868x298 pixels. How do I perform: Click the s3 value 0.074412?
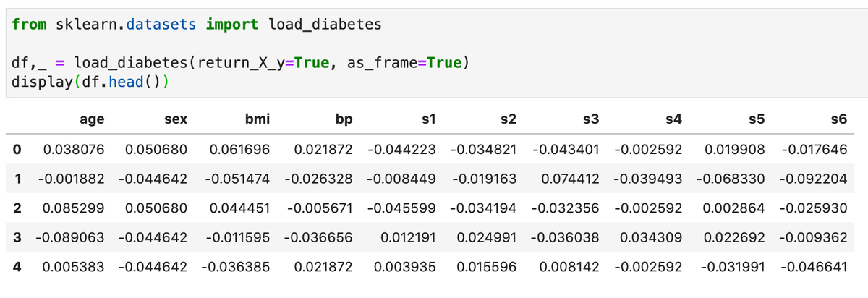(569, 179)
